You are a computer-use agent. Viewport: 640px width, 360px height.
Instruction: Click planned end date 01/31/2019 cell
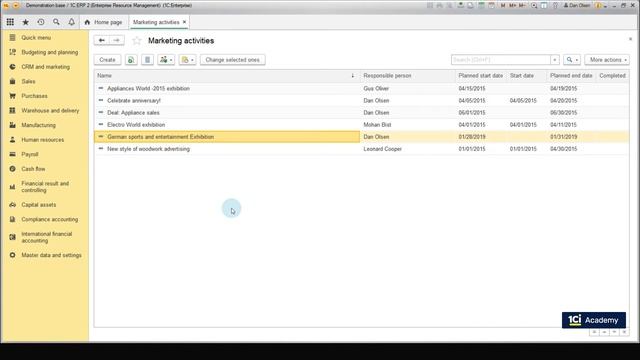pyautogui.click(x=571, y=137)
